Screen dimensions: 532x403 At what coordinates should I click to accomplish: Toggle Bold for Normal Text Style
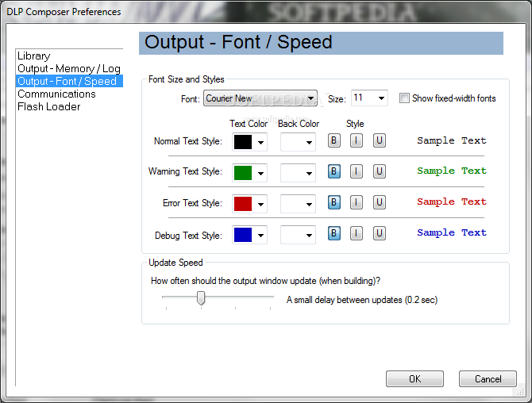point(333,140)
